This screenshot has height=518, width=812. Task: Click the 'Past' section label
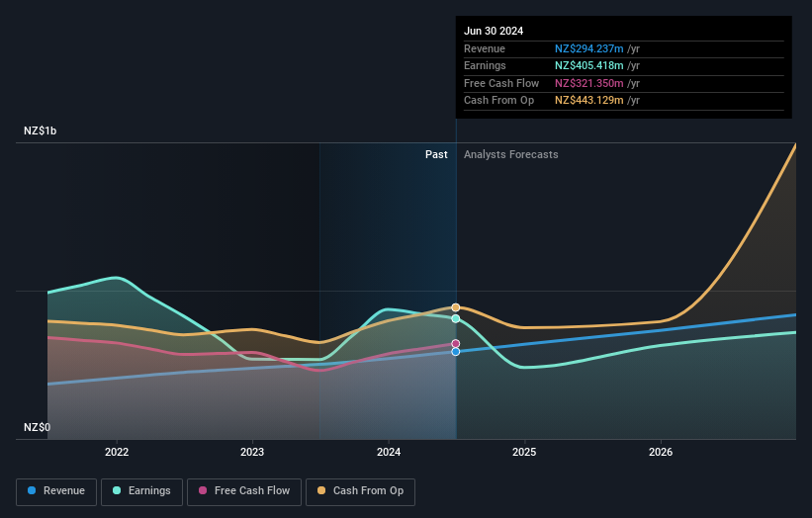436,155
